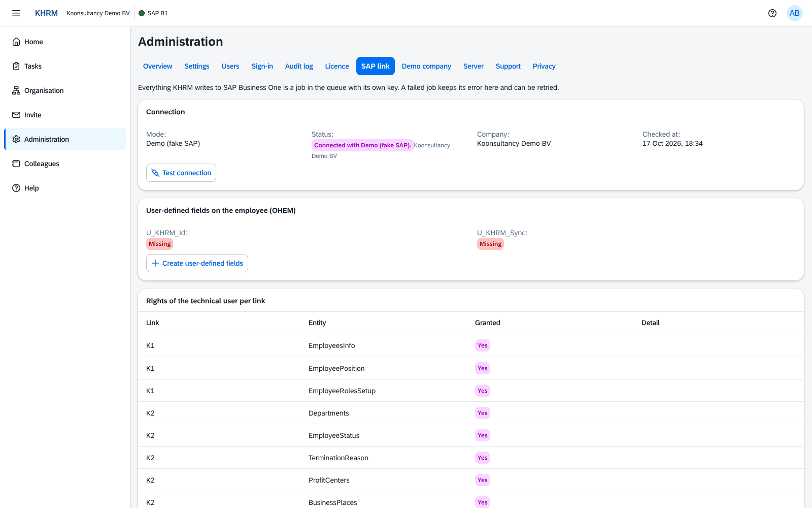Click the Colleagues icon in sidebar
The image size is (812, 508).
tap(16, 164)
